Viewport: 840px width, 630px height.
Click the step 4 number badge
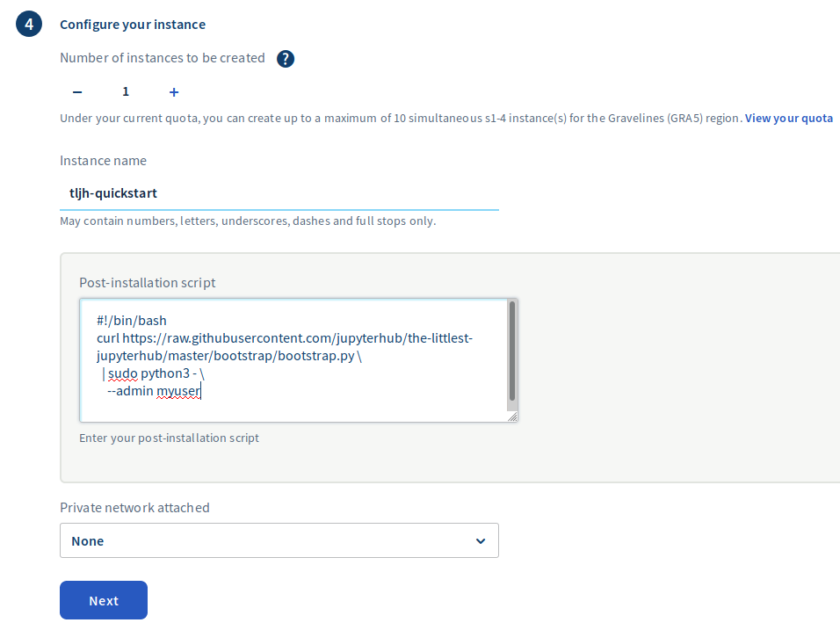[x=29, y=25]
